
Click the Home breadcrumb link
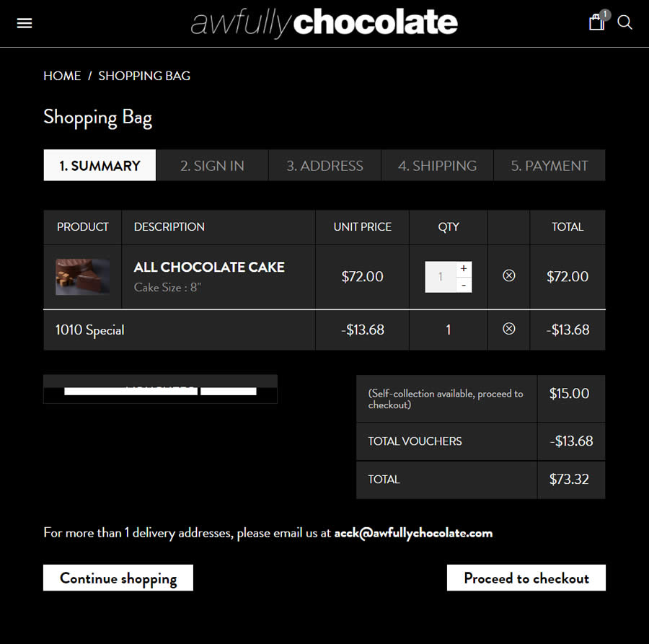(x=62, y=76)
